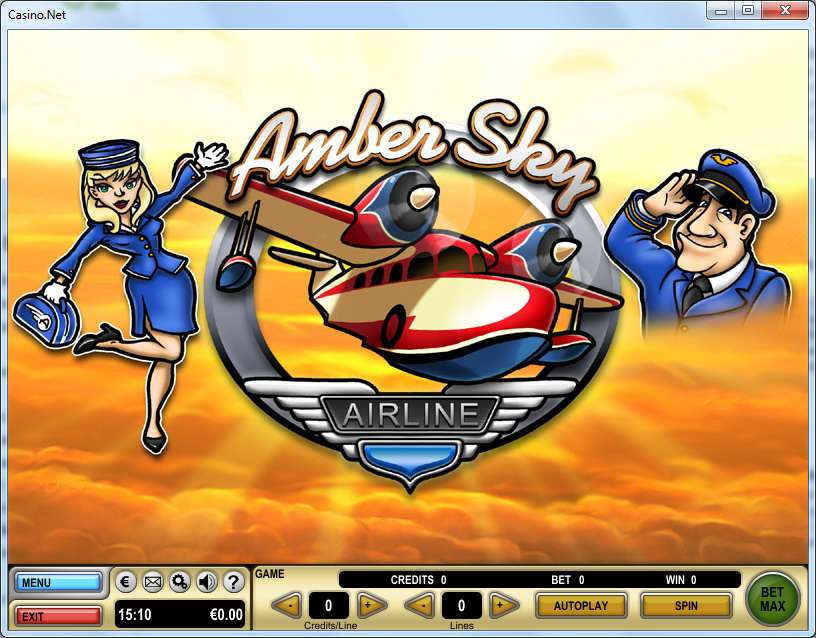
Task: Increase Credits/Line with the plus arrow
Action: (372, 606)
